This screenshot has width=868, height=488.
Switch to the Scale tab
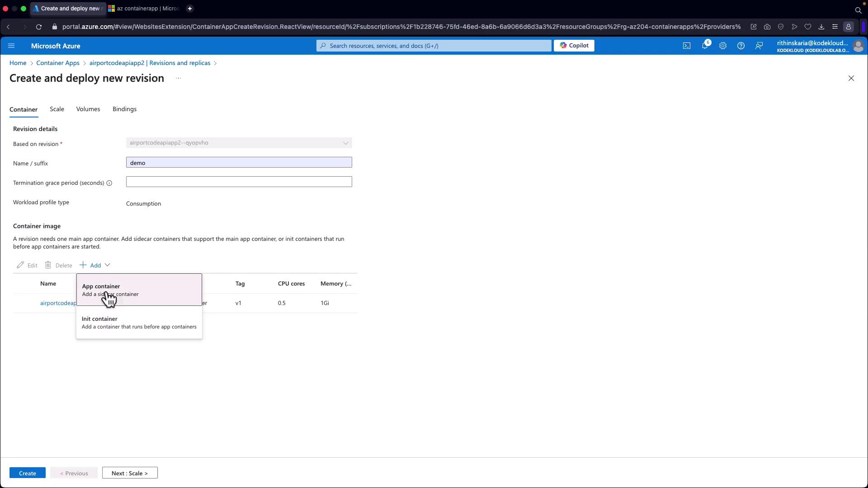(57, 109)
